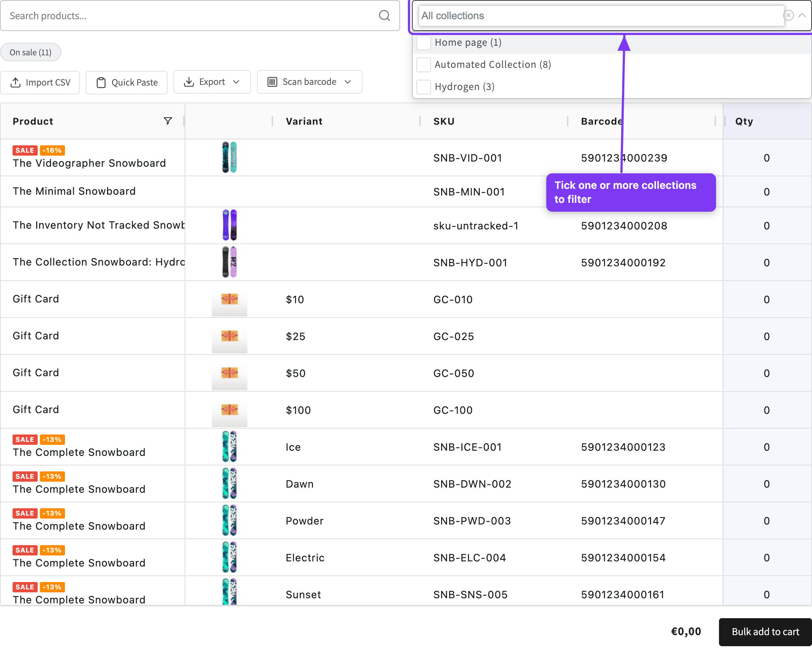Click the Qty column header
Viewport: 812px width, 658px height.
coord(744,121)
